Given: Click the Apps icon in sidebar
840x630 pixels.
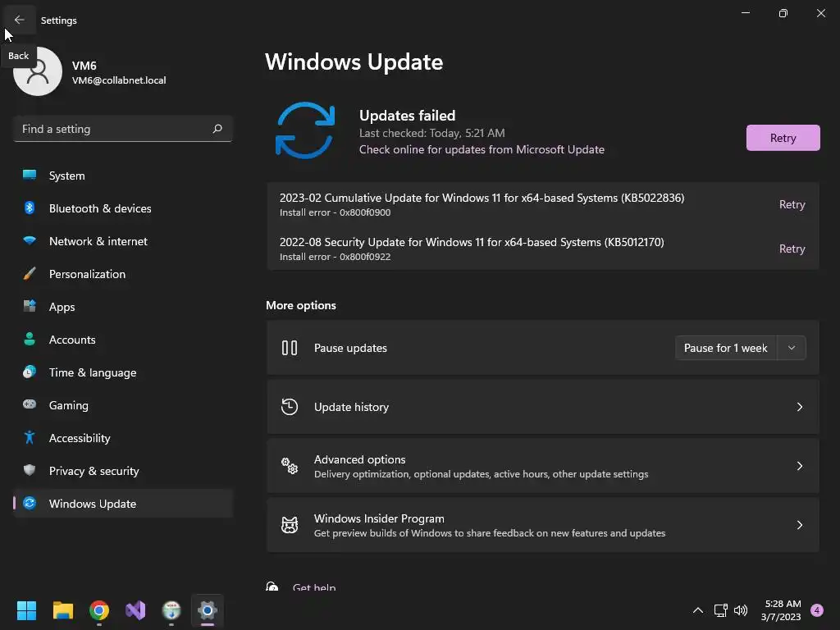Looking at the screenshot, I should [x=30, y=306].
